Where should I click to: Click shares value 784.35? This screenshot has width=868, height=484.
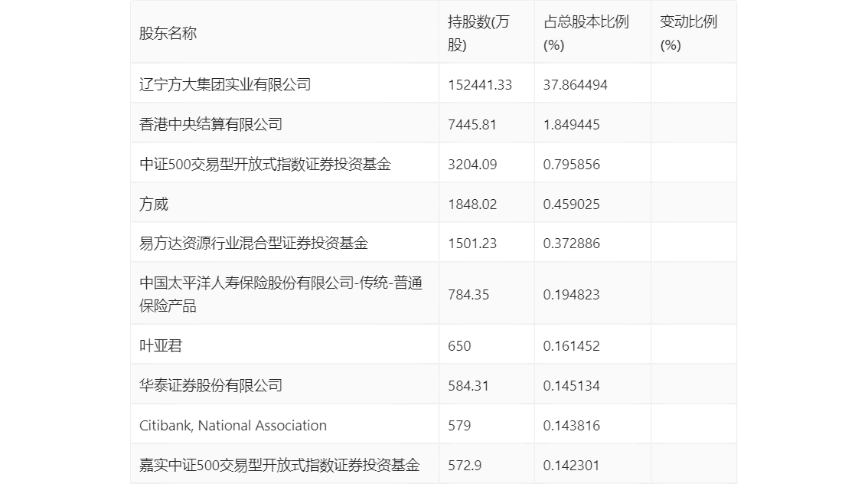point(468,295)
